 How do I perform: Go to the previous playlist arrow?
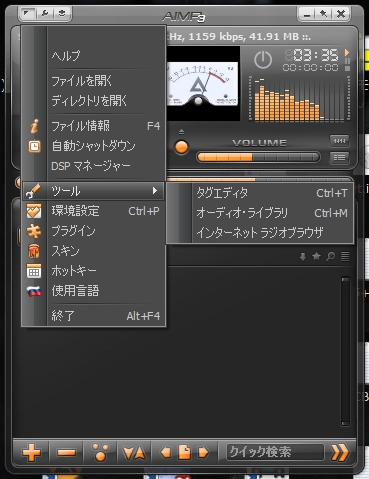point(165,453)
